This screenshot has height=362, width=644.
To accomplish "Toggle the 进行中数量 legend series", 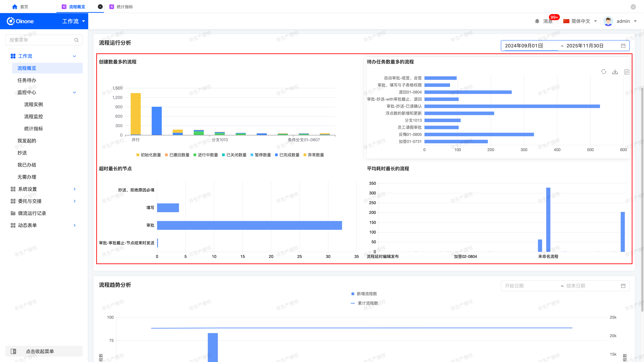I will [205, 155].
